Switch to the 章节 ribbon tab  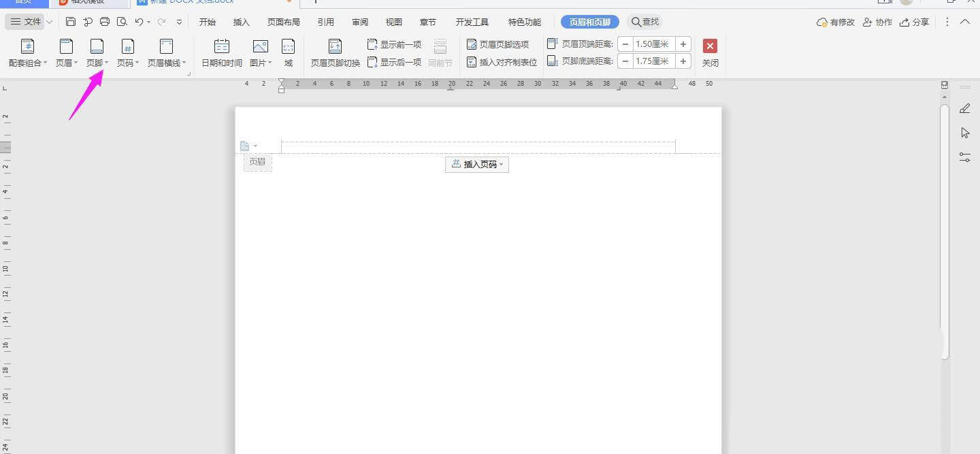tap(427, 21)
